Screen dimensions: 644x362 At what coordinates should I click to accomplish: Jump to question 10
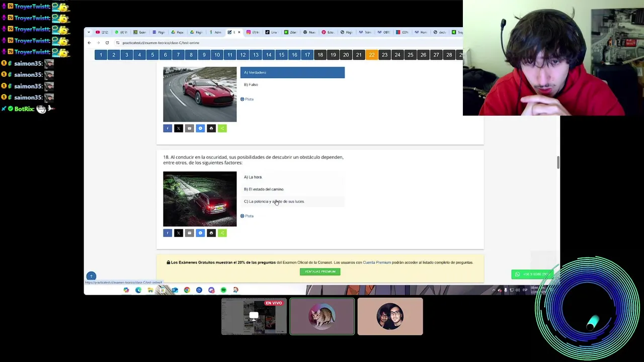[217, 55]
